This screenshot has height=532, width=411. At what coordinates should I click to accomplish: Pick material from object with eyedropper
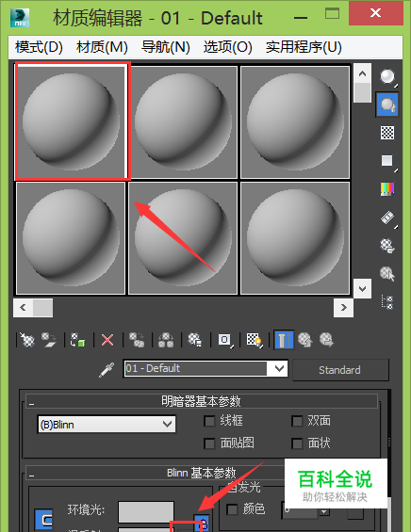click(x=107, y=370)
